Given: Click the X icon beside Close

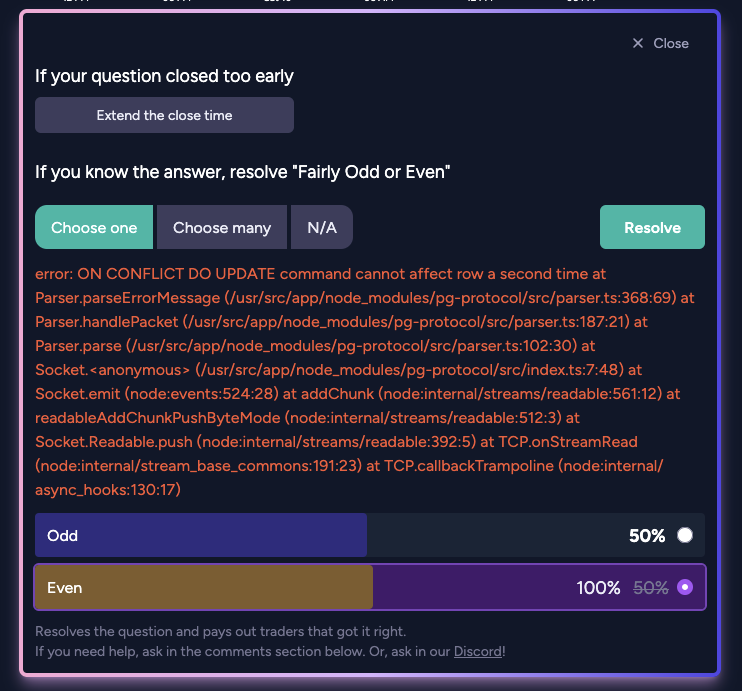Looking at the screenshot, I should [x=638, y=43].
